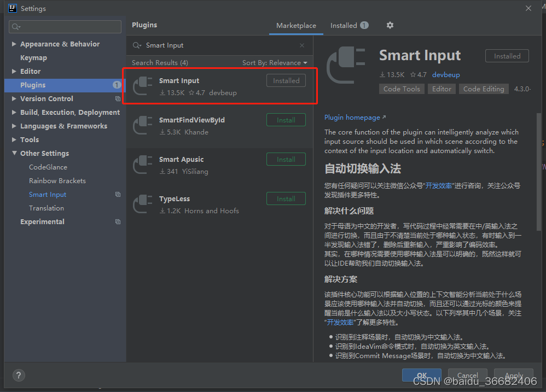Click the Smart Input plugin icon in results
The image size is (546, 392).
(x=143, y=86)
